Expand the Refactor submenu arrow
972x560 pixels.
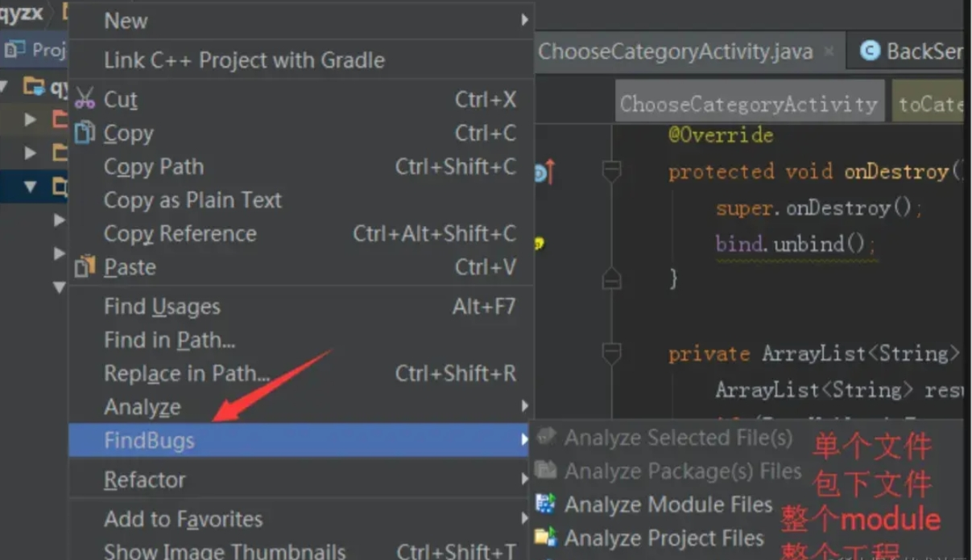coord(524,480)
